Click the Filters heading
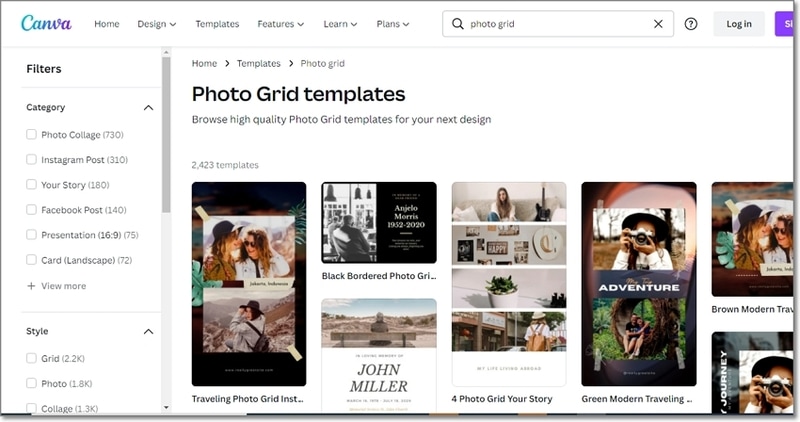The width and height of the screenshot is (800, 422). (44, 69)
